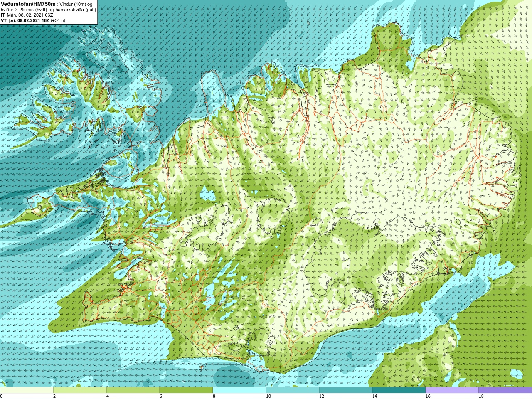Click the dark green 6–8 m/s legend swatch
The height and width of the screenshot is (399, 532).
[x=186, y=390]
